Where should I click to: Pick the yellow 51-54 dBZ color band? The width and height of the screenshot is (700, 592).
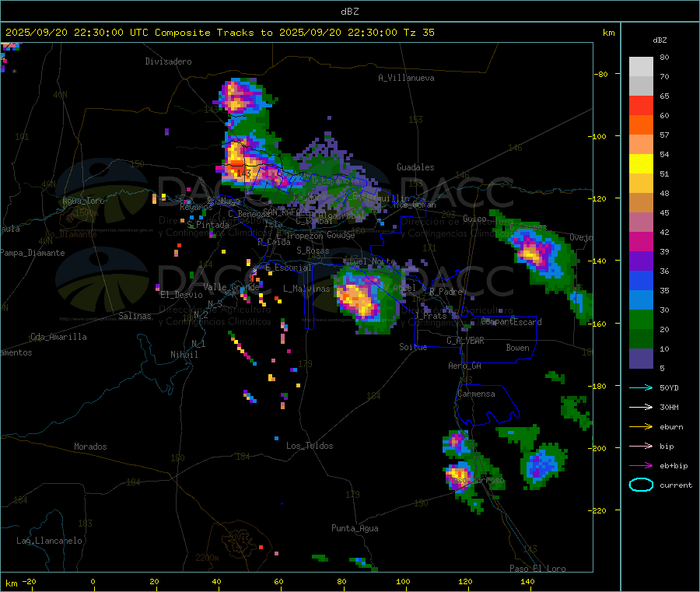pos(641,164)
